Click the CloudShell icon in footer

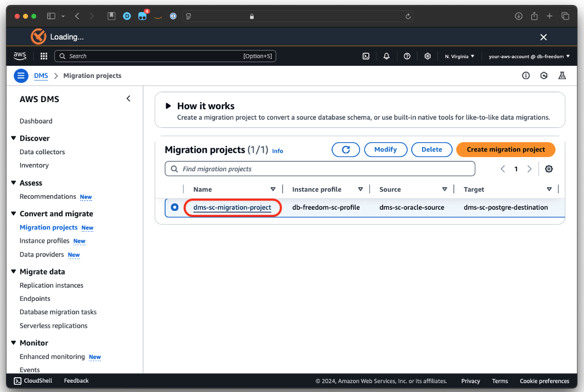point(18,381)
